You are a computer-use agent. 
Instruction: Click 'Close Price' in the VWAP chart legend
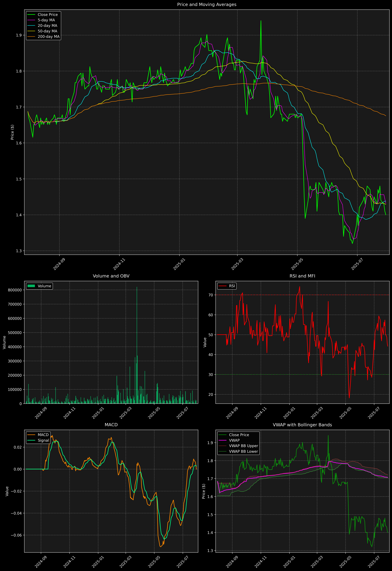tap(239, 435)
